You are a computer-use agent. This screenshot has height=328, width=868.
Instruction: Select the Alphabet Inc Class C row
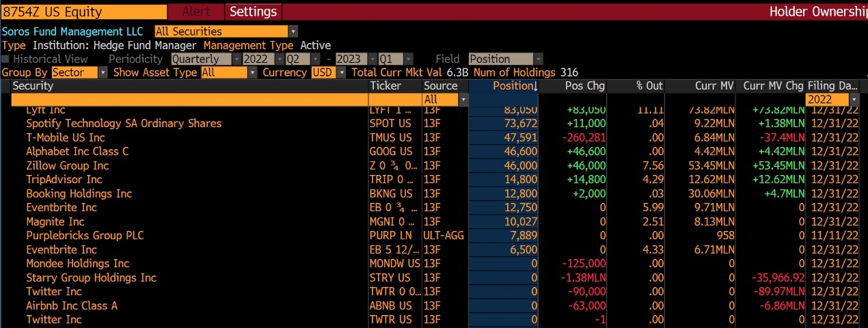[434, 152]
